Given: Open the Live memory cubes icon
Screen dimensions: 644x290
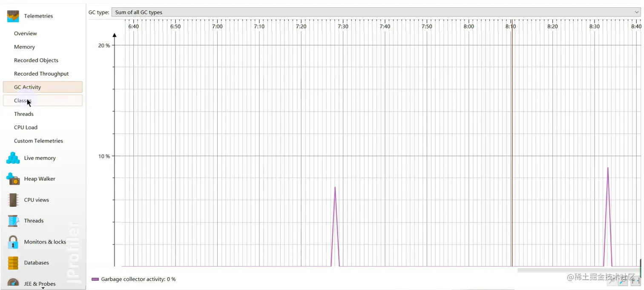Looking at the screenshot, I should 13,158.
